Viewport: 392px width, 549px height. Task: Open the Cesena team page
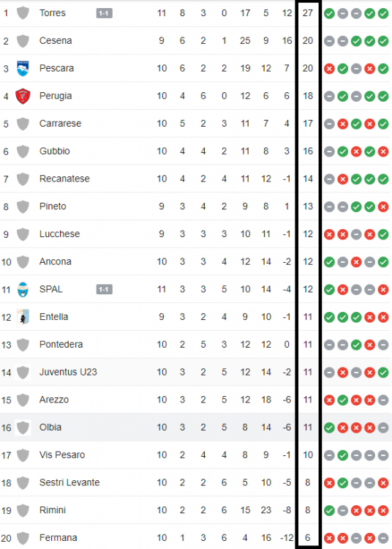(x=56, y=40)
